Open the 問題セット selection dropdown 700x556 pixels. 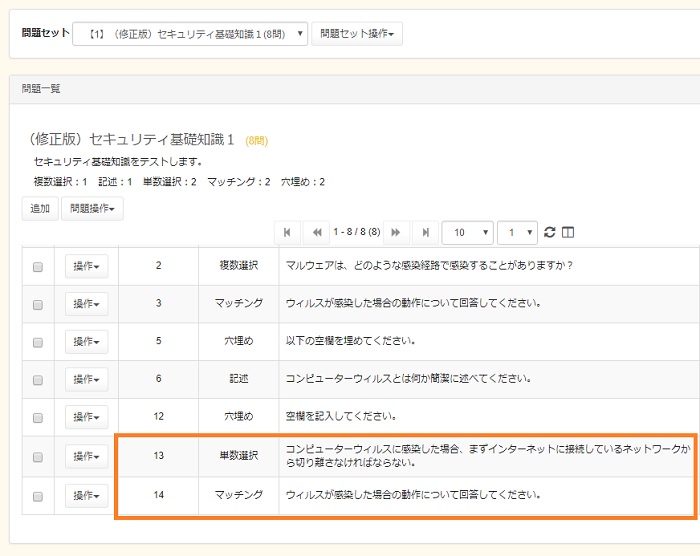tap(190, 34)
